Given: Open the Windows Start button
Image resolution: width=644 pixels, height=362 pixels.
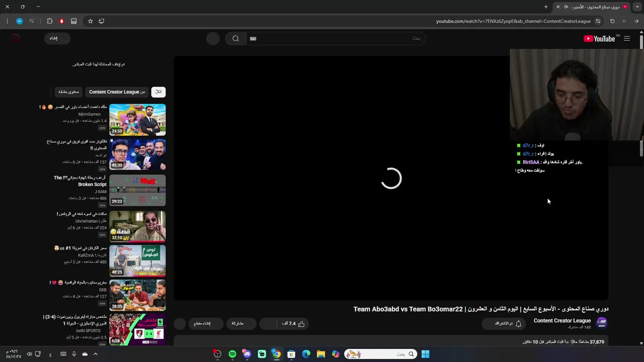Looking at the screenshot, I should tap(425, 354).
